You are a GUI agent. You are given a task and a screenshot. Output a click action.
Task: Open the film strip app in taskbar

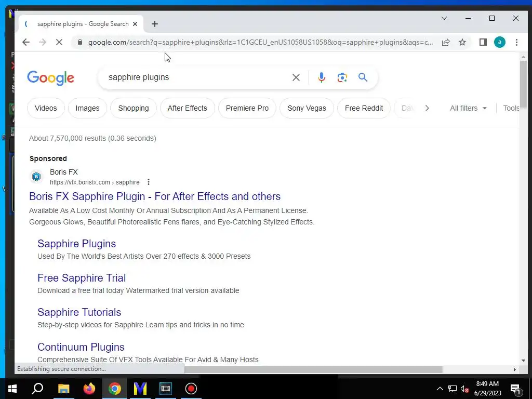click(x=166, y=389)
